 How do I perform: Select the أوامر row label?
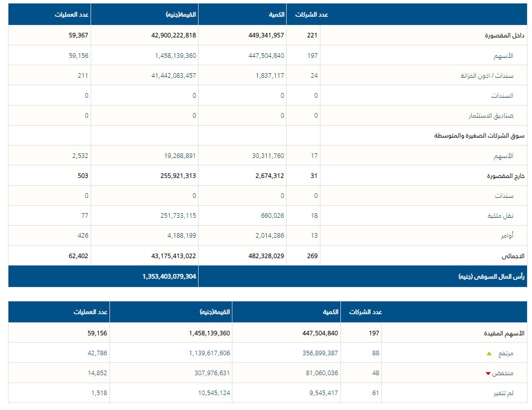click(x=507, y=236)
